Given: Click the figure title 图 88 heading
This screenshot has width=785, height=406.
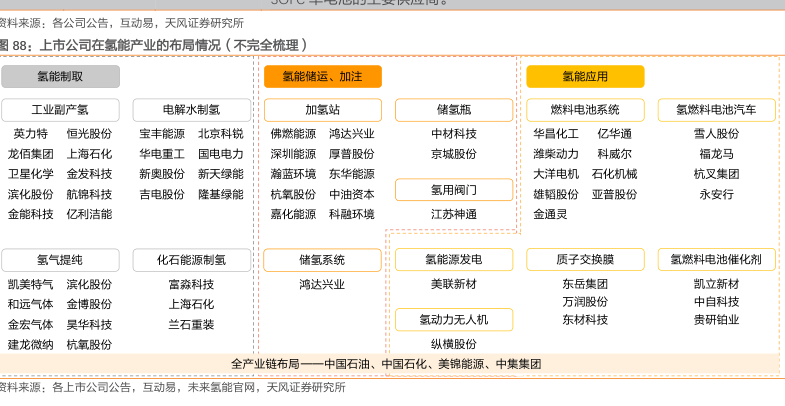Looking at the screenshot, I should tap(153, 46).
